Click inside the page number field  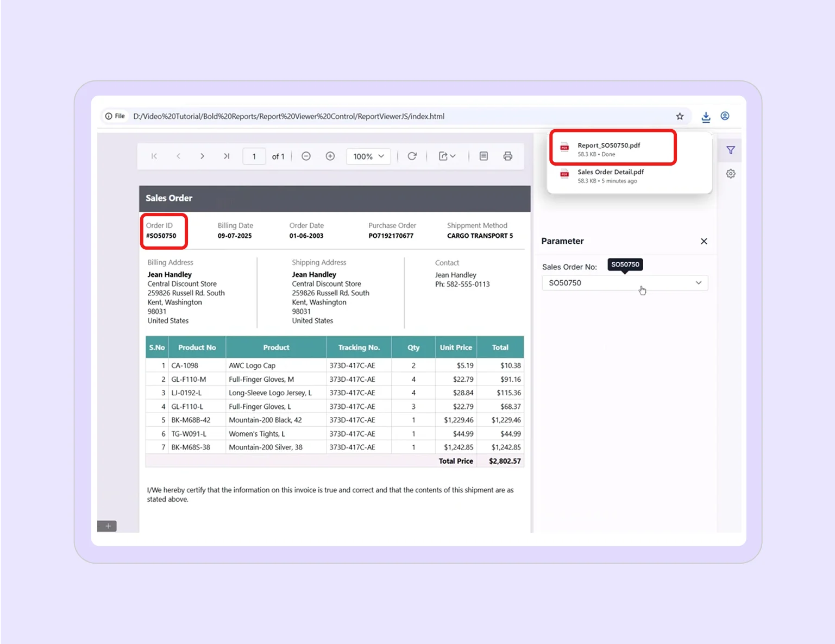pyautogui.click(x=254, y=156)
